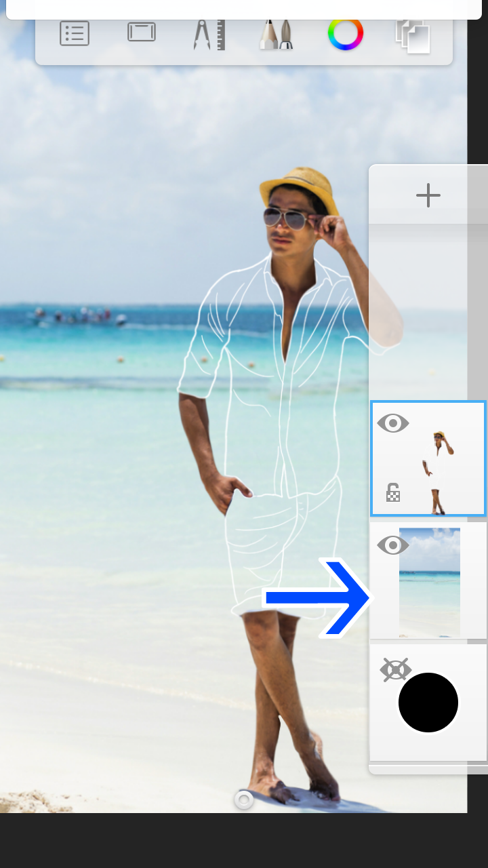Screen dimensions: 488x868
Task: Tap the black background color circle
Action: pyautogui.click(x=428, y=703)
